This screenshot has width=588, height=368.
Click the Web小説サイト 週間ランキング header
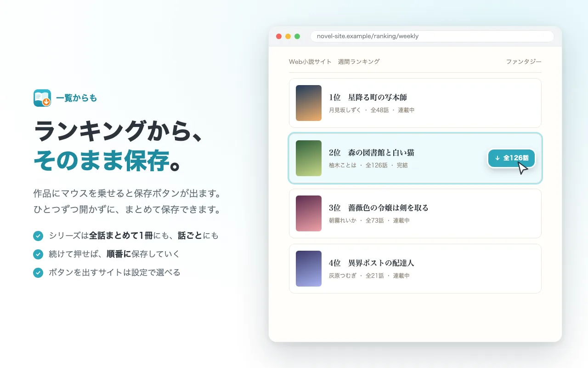click(x=334, y=62)
